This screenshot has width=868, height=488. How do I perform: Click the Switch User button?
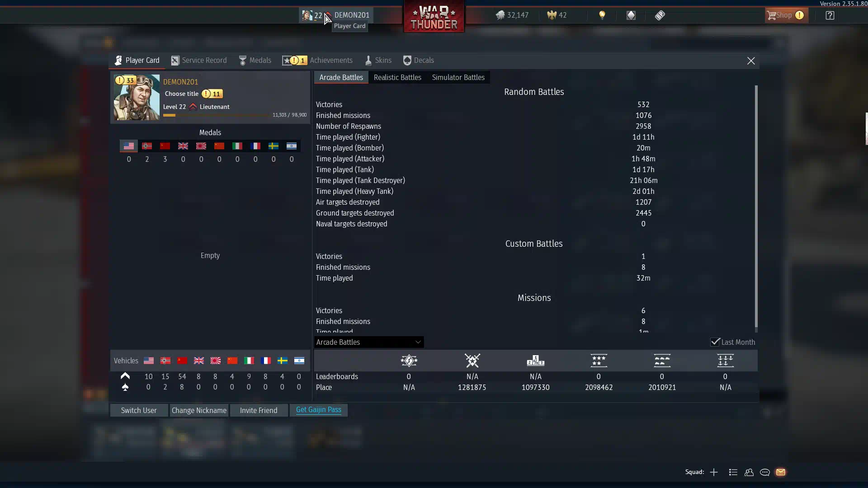(x=139, y=410)
